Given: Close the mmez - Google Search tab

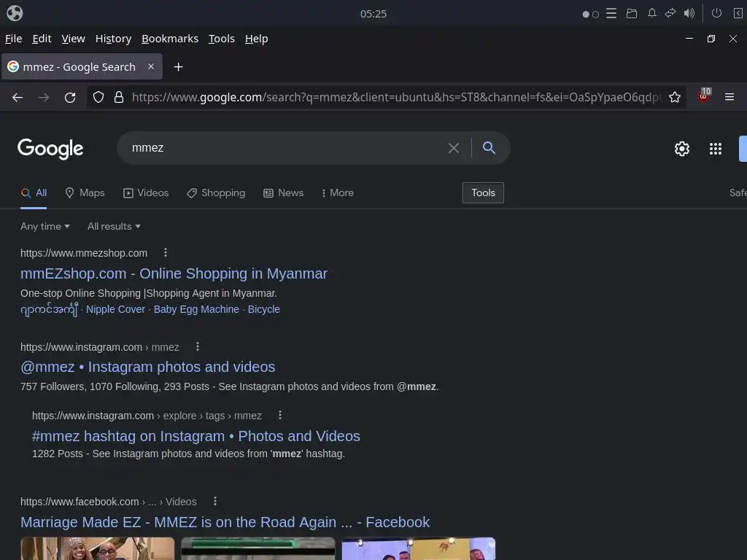Looking at the screenshot, I should coord(151,66).
